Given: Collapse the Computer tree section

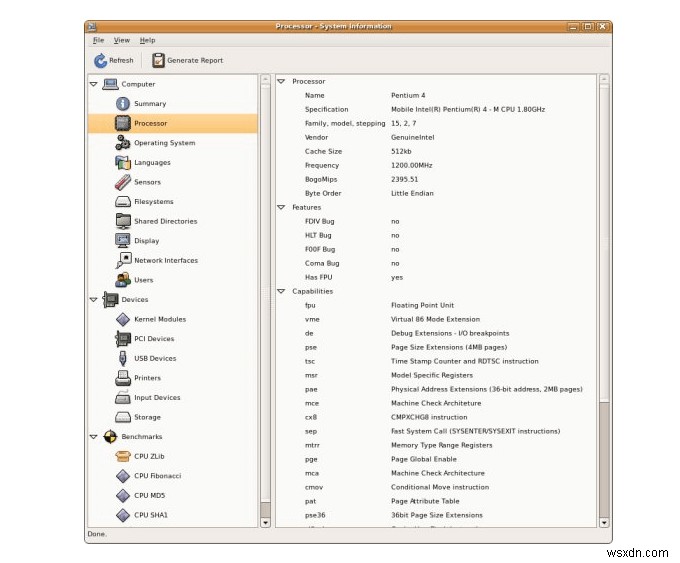Looking at the screenshot, I should pyautogui.click(x=94, y=84).
